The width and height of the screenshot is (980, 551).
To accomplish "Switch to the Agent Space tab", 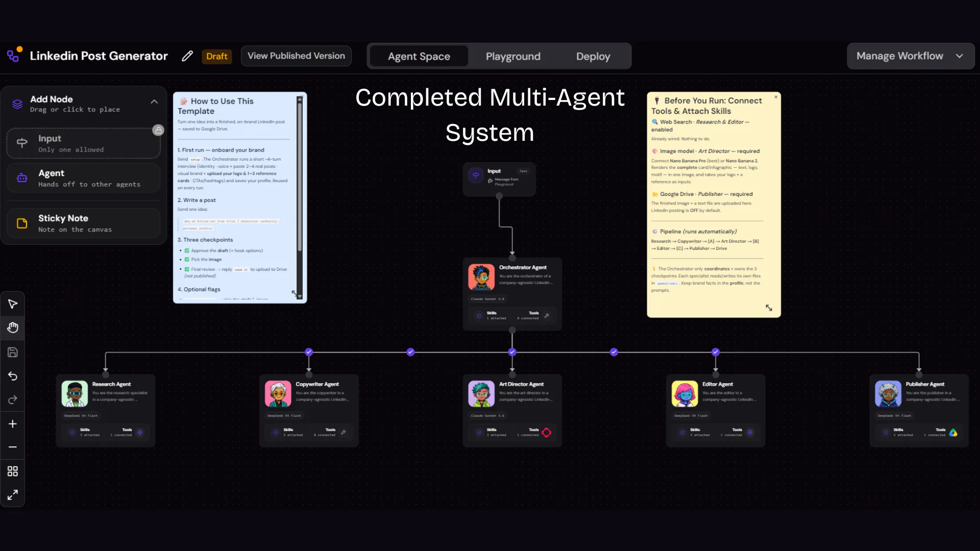I will click(x=419, y=56).
